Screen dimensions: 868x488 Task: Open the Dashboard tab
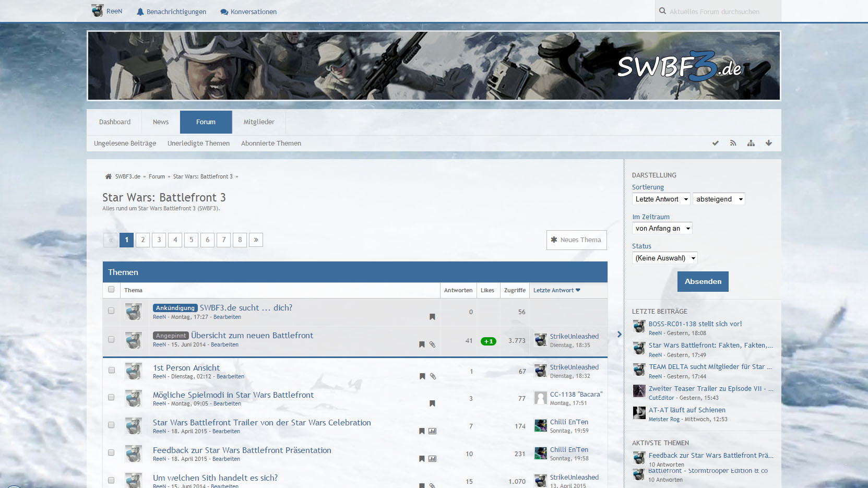pyautogui.click(x=115, y=122)
